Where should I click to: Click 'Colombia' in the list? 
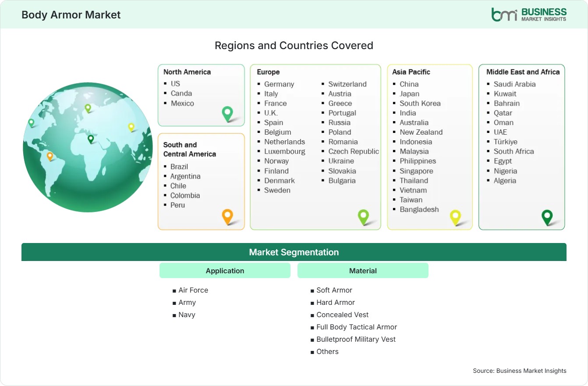[185, 195]
